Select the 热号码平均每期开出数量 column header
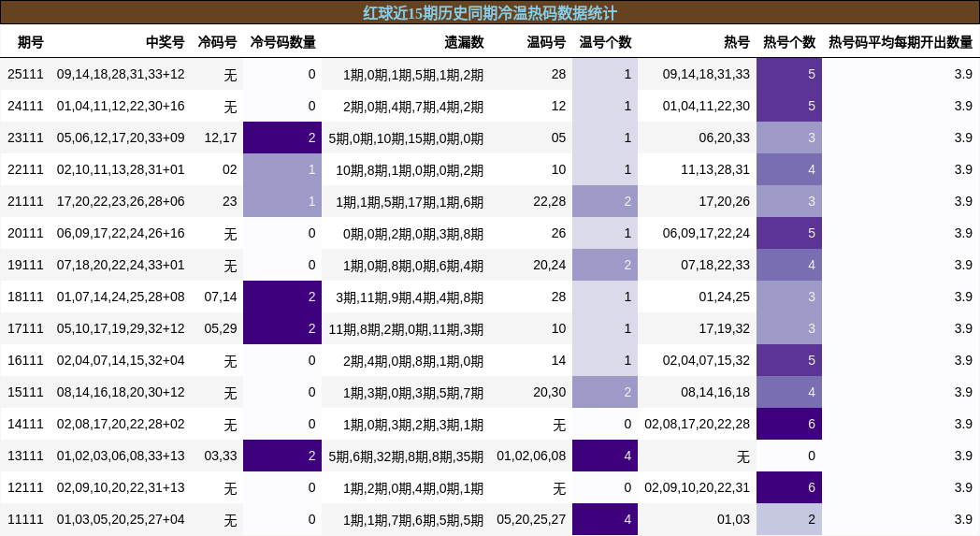The width and height of the screenshot is (980, 536). [x=901, y=42]
